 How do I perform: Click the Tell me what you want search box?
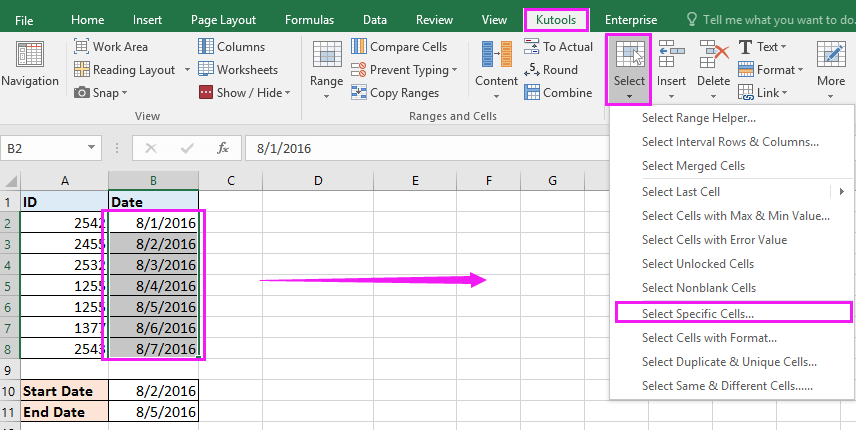click(778, 20)
